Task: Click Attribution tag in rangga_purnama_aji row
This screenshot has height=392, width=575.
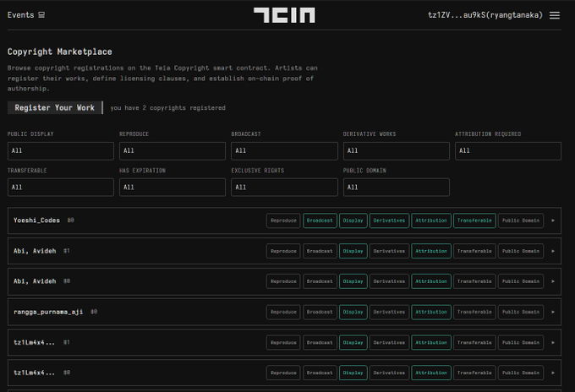Action: pyautogui.click(x=431, y=312)
